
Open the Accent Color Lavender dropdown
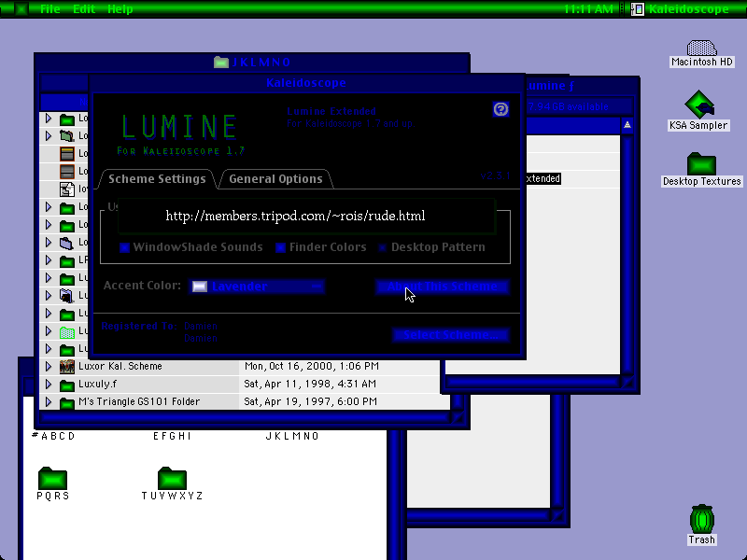tap(257, 287)
